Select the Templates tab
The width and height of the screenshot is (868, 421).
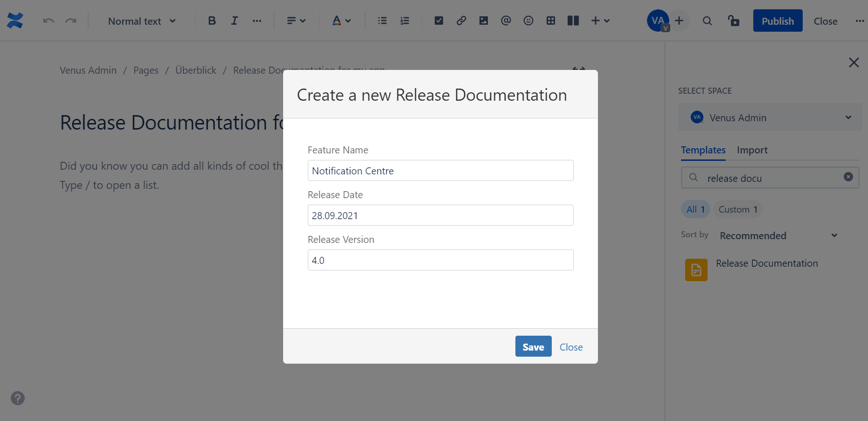pyautogui.click(x=703, y=150)
